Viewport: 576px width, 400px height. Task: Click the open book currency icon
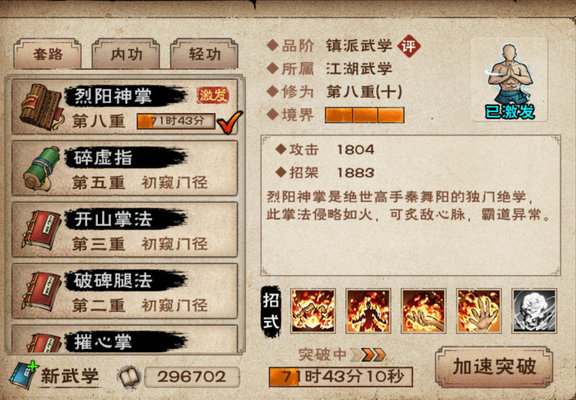[129, 376]
